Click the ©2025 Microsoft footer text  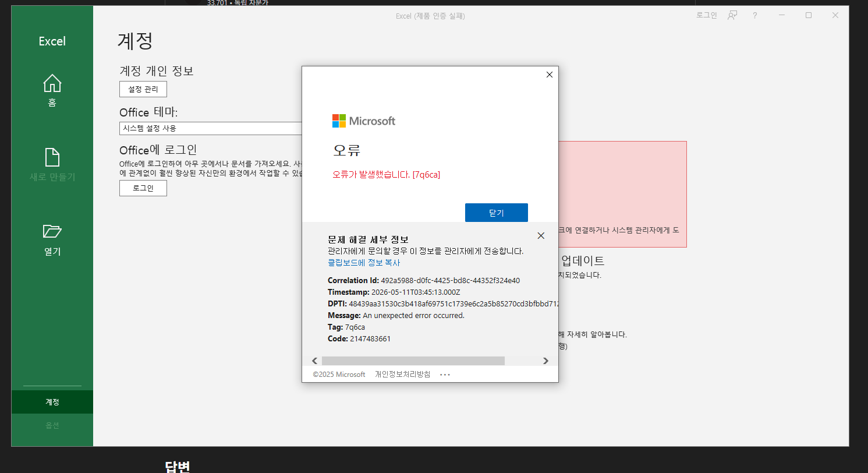click(x=339, y=375)
